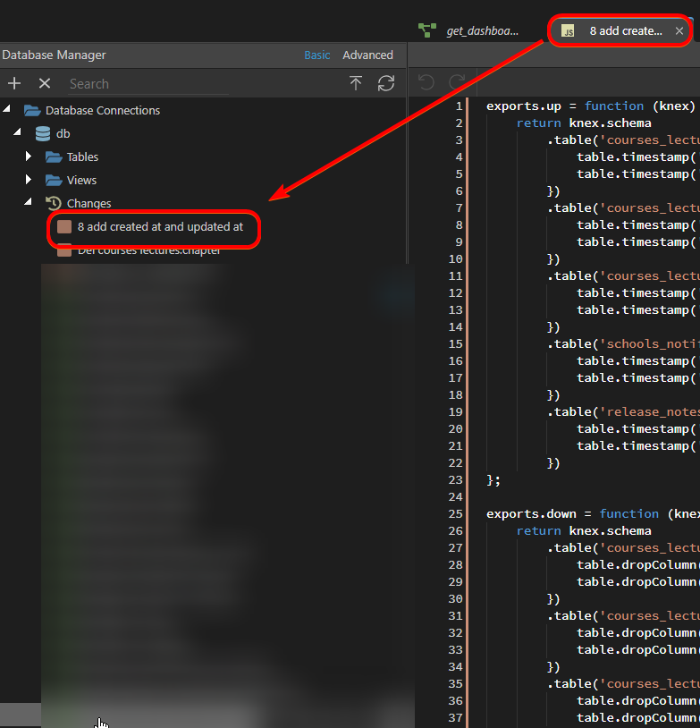Click the Changes history icon
The height and width of the screenshot is (728, 700).
pyautogui.click(x=54, y=203)
